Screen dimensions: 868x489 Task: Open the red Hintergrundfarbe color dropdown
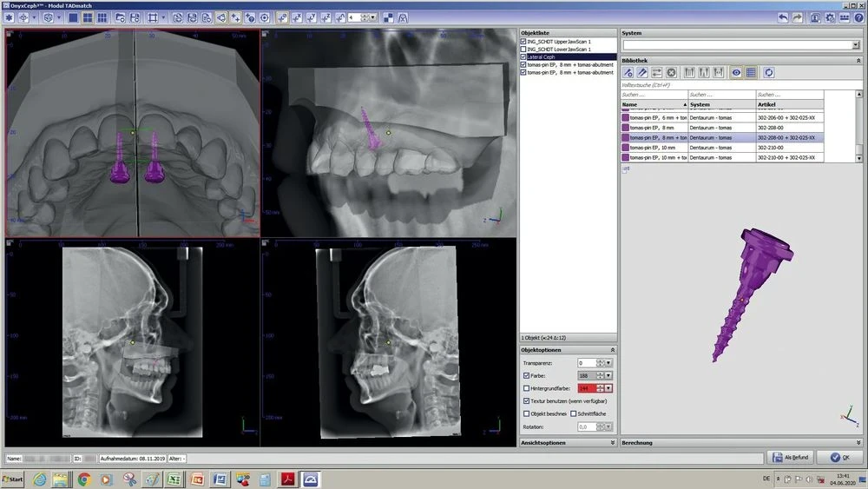pyautogui.click(x=608, y=388)
